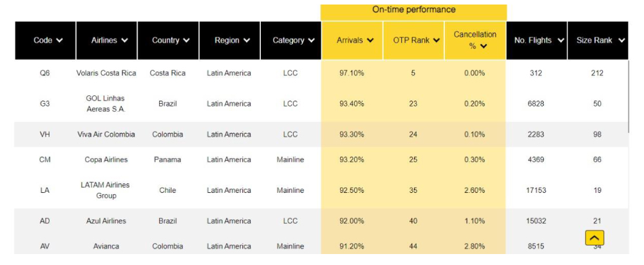The width and height of the screenshot is (644, 265).
Task: Click the Viva Air Colombia row
Action: coord(106,134)
